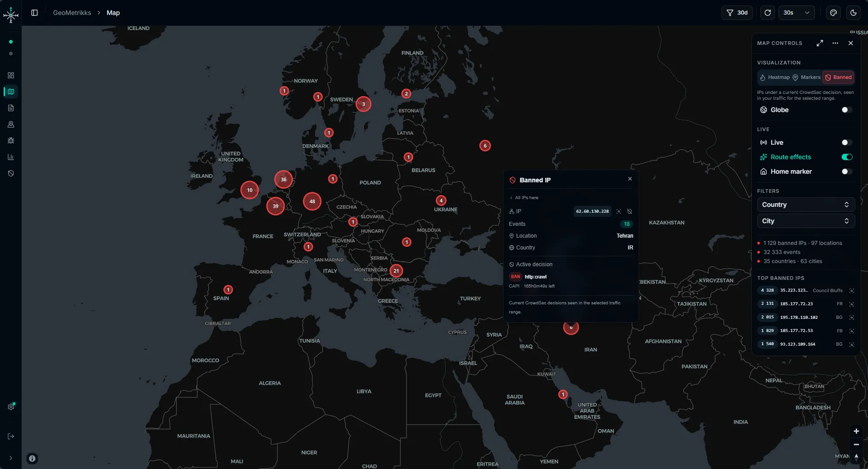Open the Map section in the sidebar
The width and height of the screenshot is (868, 469).
11,92
